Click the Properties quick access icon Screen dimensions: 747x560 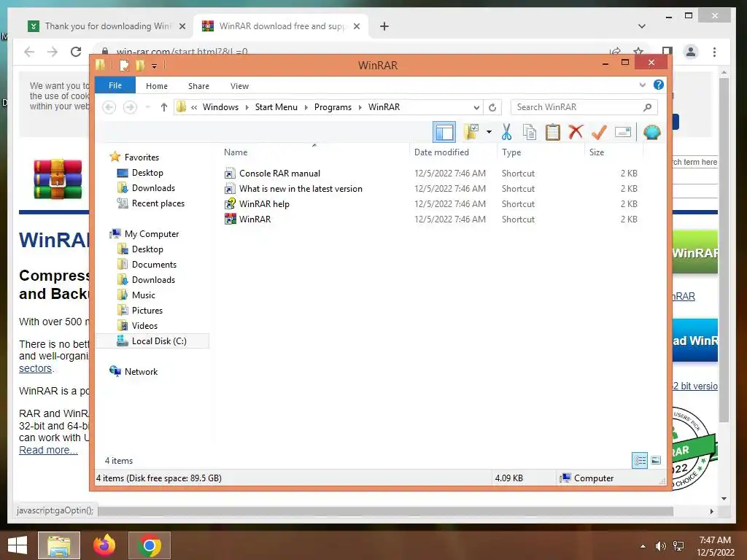(124, 65)
